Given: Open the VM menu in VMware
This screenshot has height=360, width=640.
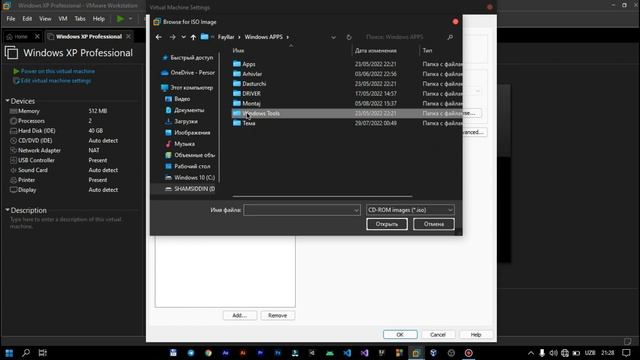Looking at the screenshot, I should tap(62, 19).
